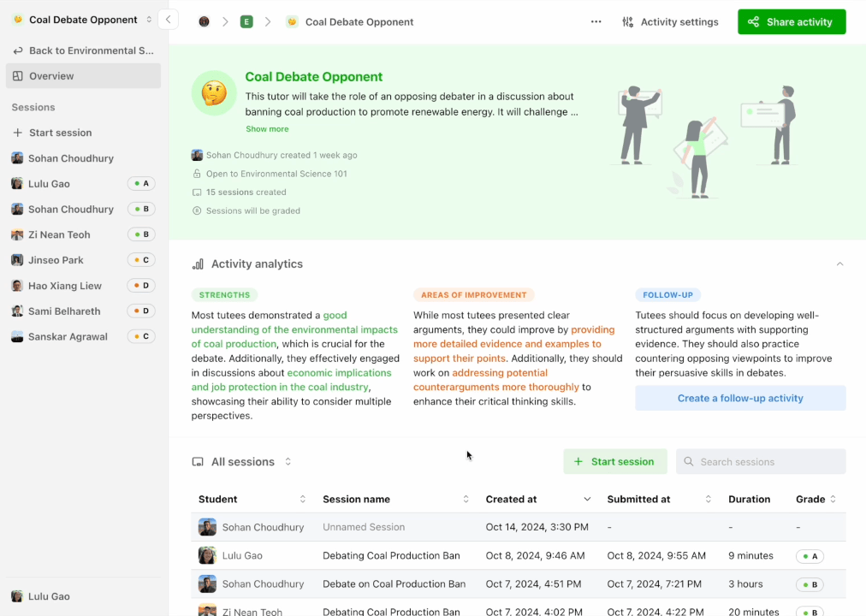Click the list icon beside All sessions
Image resolution: width=866 pixels, height=616 pixels.
pos(198,462)
